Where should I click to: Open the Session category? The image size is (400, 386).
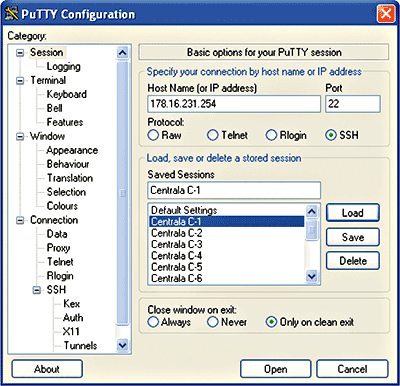[47, 52]
